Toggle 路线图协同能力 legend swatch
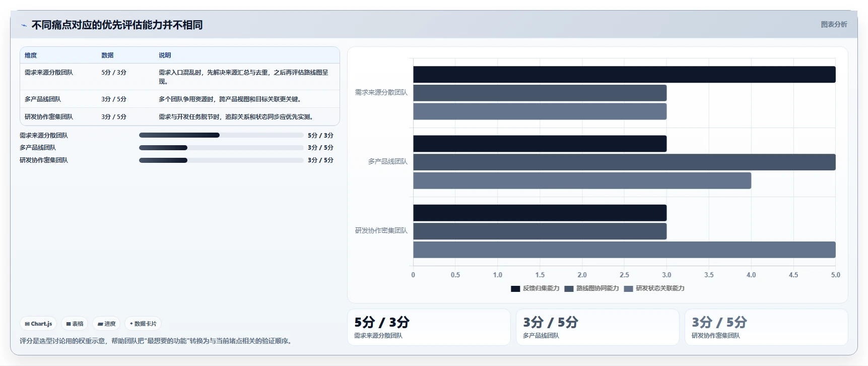Screen dimensions: 868x366 [x=569, y=289]
